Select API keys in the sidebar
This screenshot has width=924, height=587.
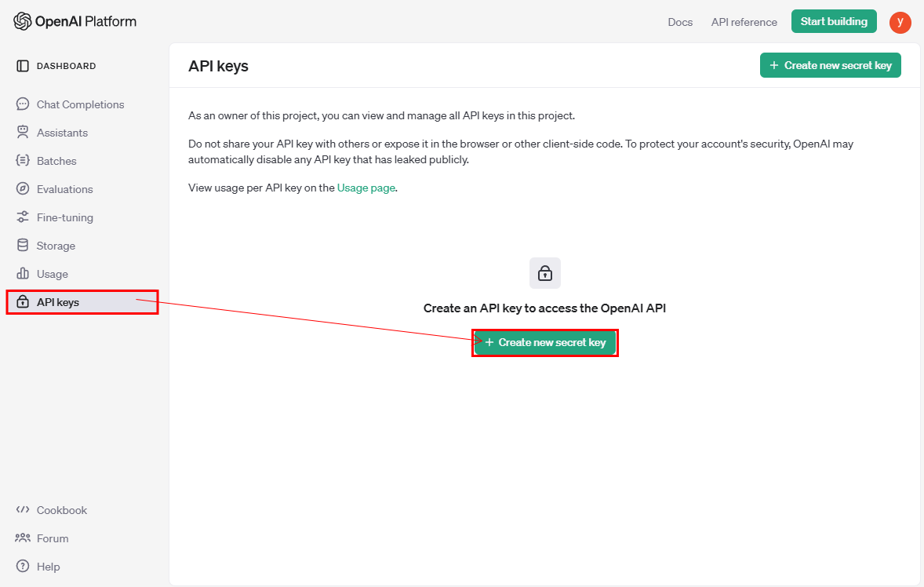pyautogui.click(x=58, y=302)
